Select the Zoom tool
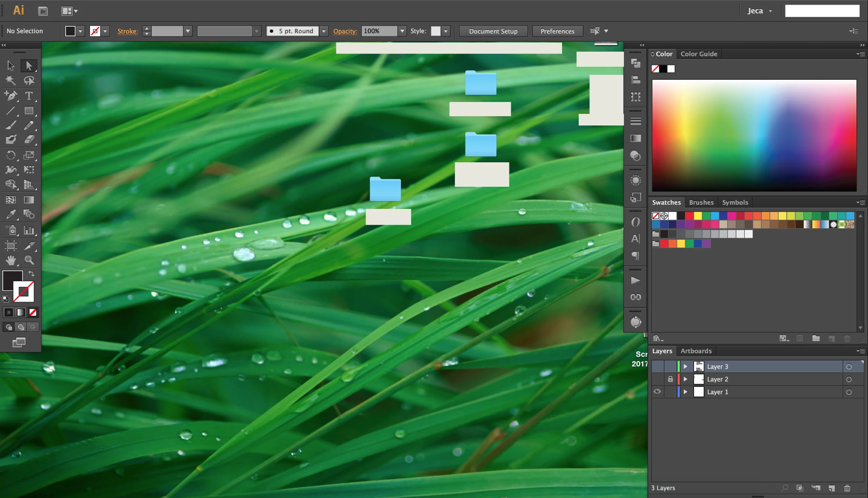The width and height of the screenshot is (868, 498). pos(29,260)
